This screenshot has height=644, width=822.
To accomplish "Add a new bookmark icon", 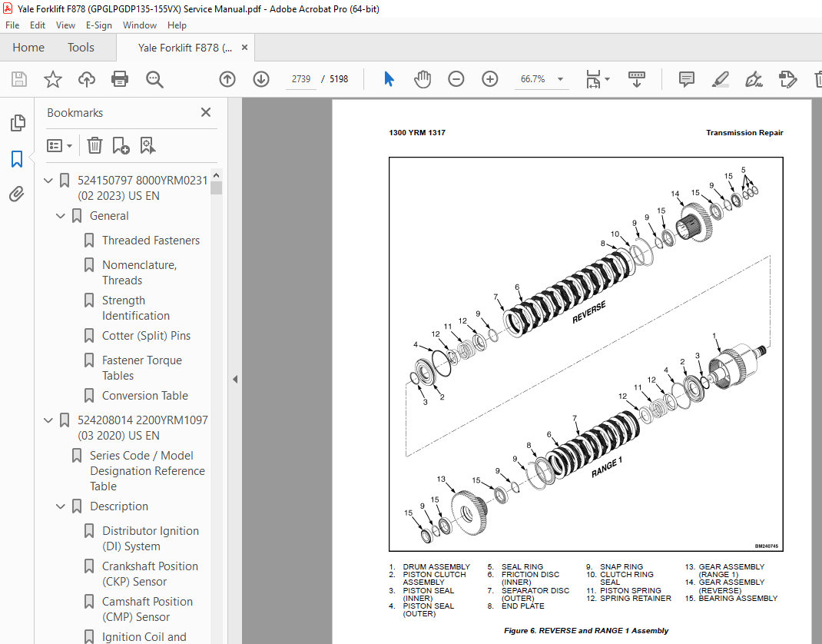I will [x=121, y=145].
